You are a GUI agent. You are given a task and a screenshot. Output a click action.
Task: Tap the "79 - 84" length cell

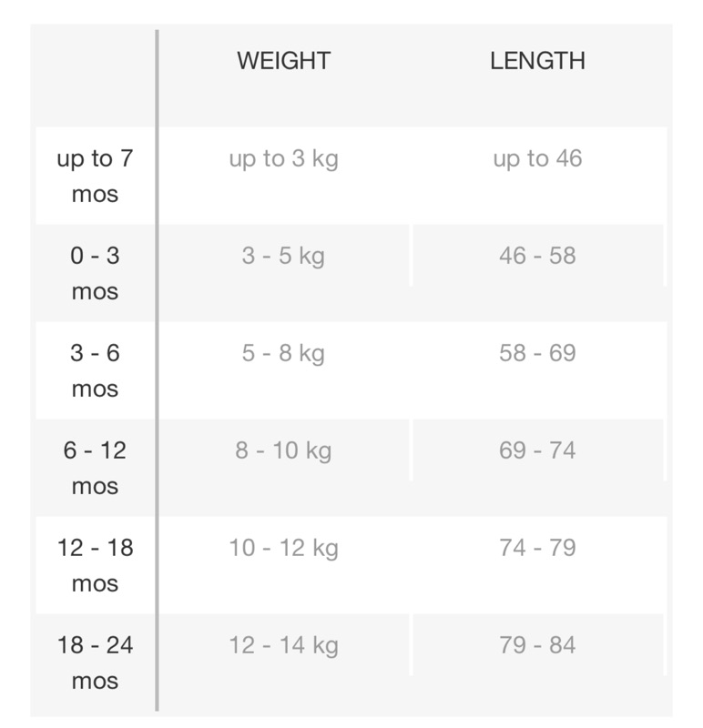pyautogui.click(x=537, y=645)
